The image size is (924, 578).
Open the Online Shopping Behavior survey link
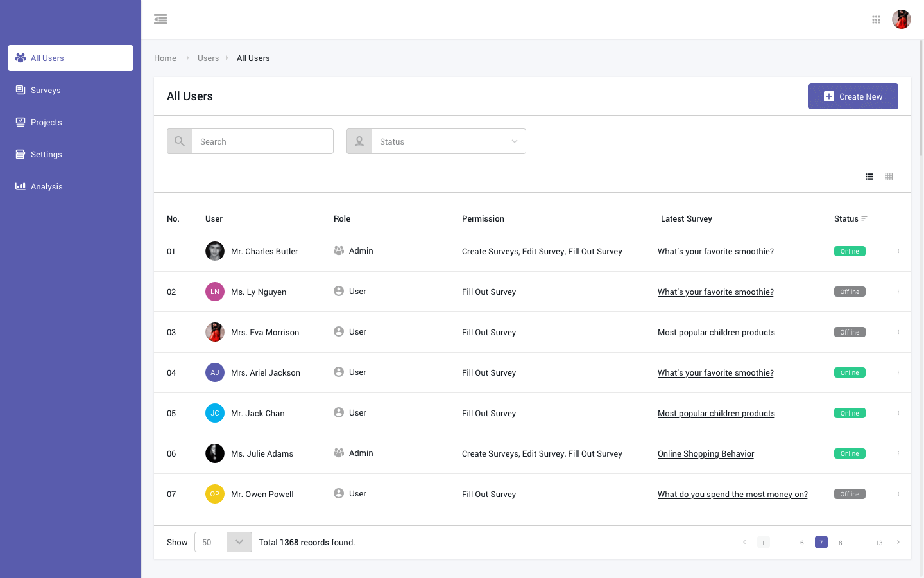705,454
